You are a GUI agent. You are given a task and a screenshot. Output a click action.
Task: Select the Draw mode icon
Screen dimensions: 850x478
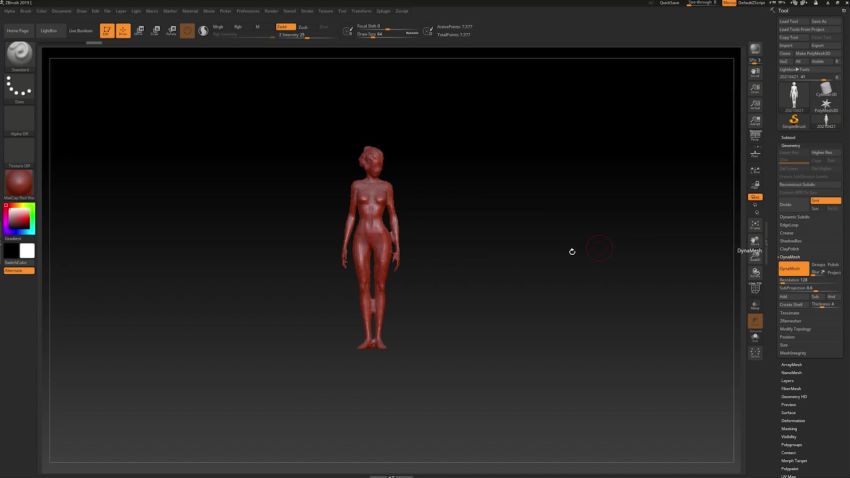(x=123, y=31)
